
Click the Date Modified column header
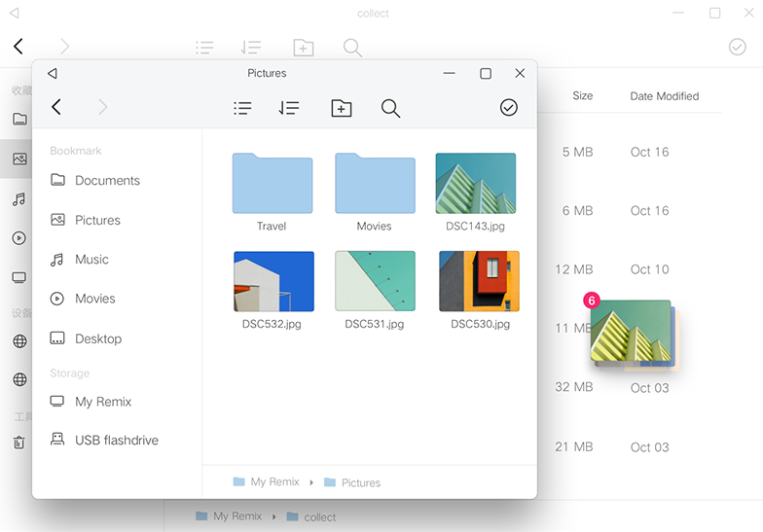pyautogui.click(x=664, y=96)
